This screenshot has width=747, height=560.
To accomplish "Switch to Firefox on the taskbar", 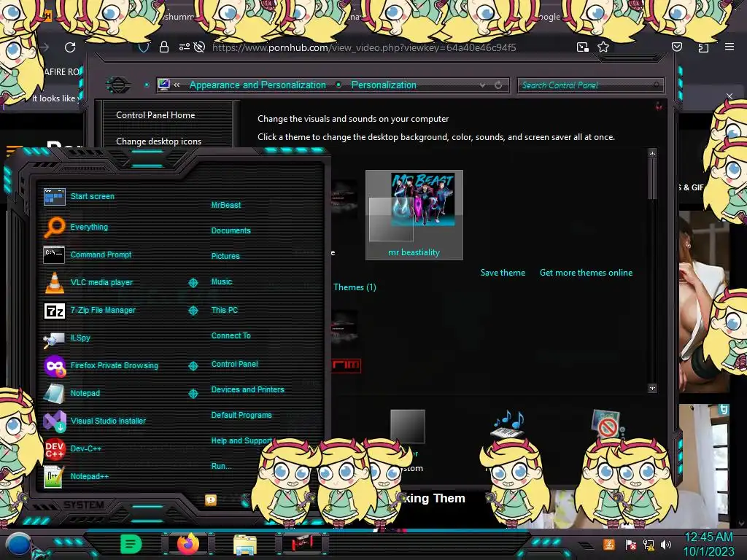I will (188, 544).
